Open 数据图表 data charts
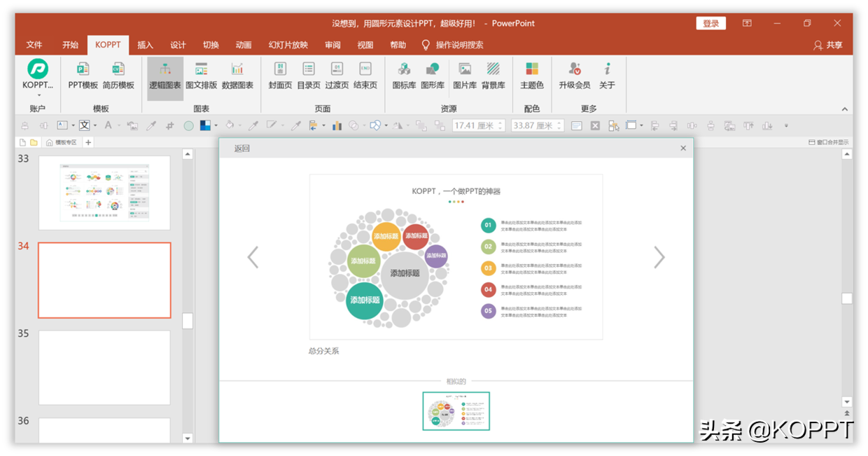 237,76
